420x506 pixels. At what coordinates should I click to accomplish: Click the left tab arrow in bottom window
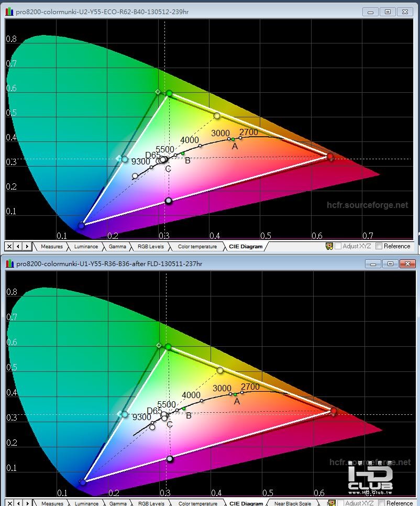(19, 503)
